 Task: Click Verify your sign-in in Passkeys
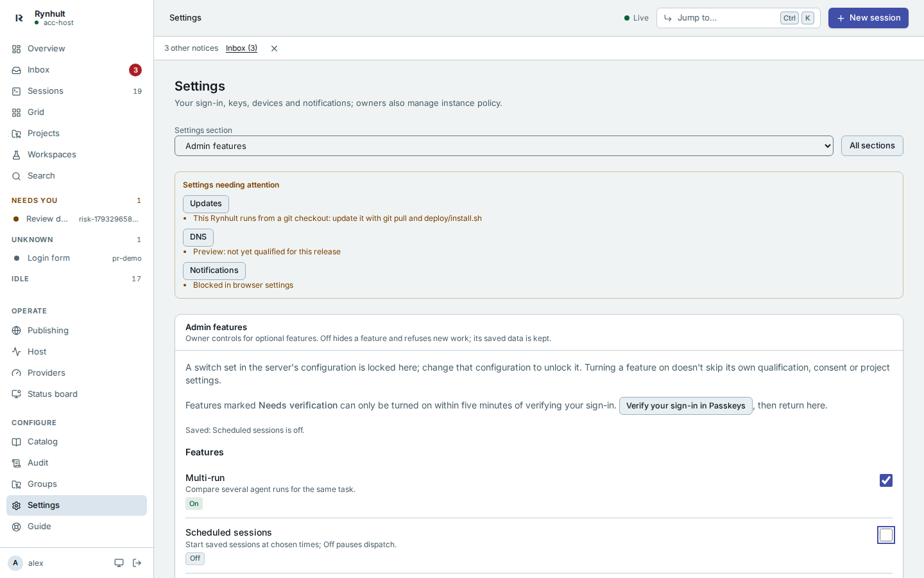pyautogui.click(x=685, y=406)
